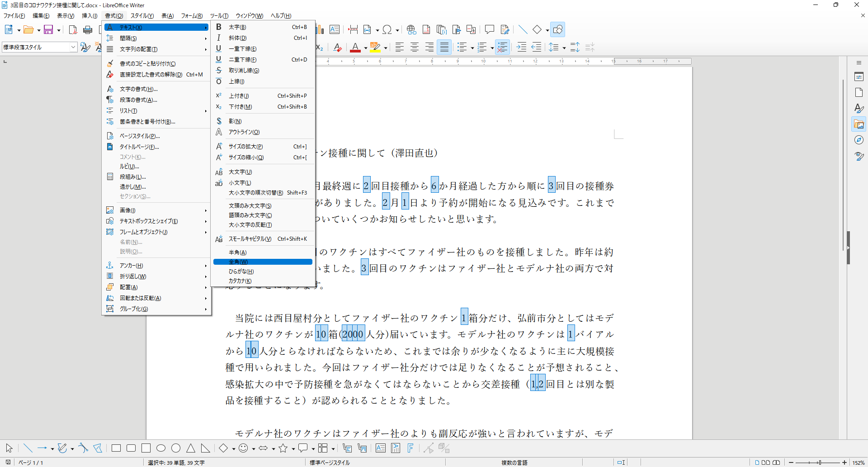The image size is (868, 467).
Task: Click the Print icon in toolbar
Action: 88,30
